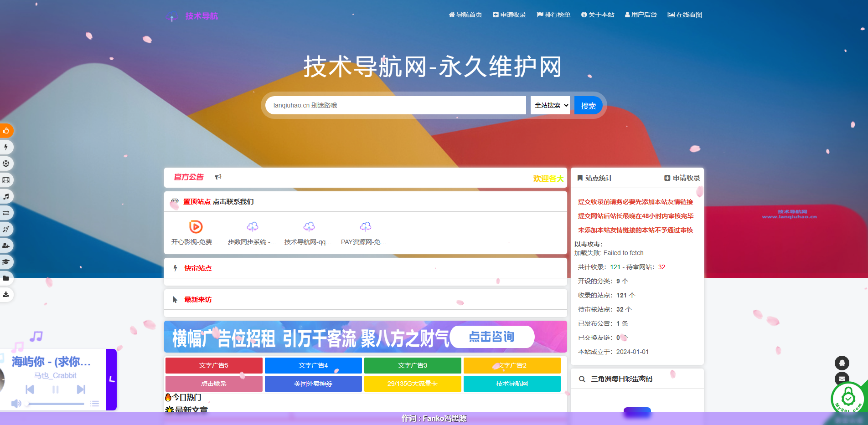Open the soccer ball sidebar icon

click(6, 164)
